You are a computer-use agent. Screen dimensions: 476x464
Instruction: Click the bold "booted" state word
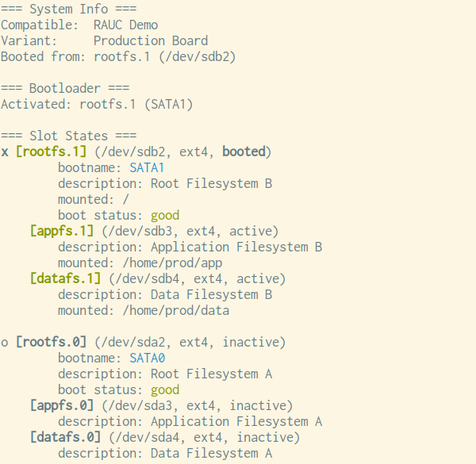(244, 151)
